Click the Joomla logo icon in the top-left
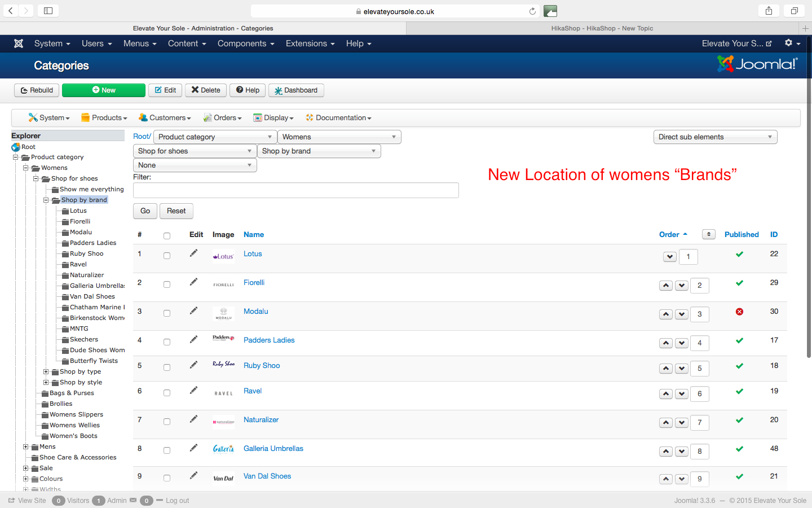 point(19,43)
